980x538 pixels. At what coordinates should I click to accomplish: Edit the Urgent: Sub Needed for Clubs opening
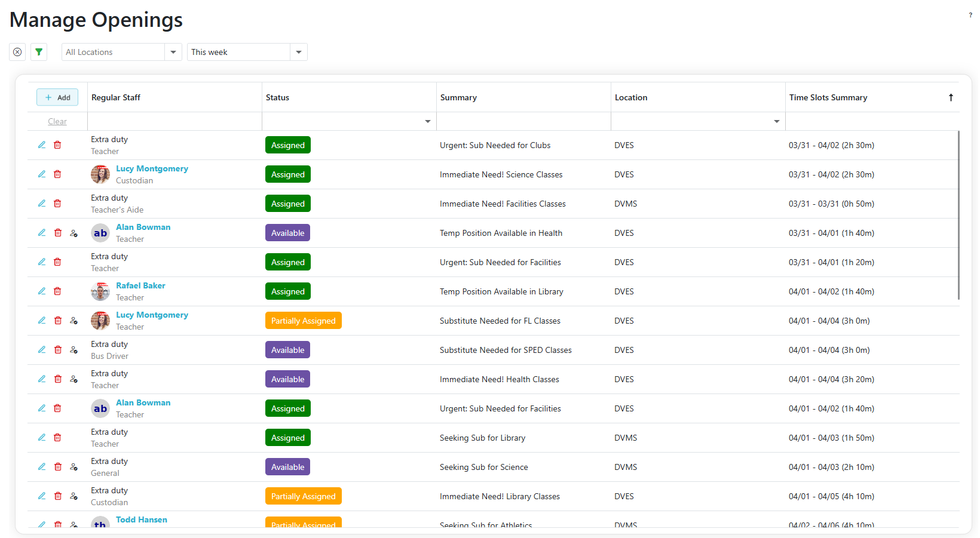[x=42, y=145]
